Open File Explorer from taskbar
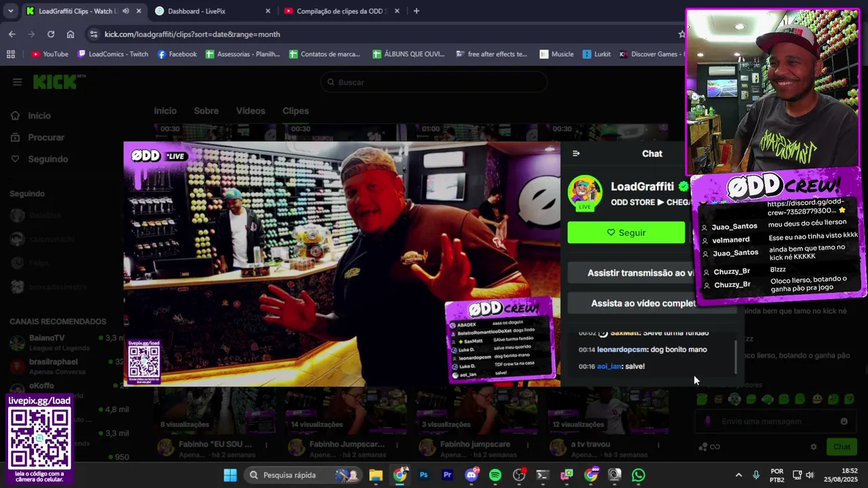The image size is (868, 488). 376,475
